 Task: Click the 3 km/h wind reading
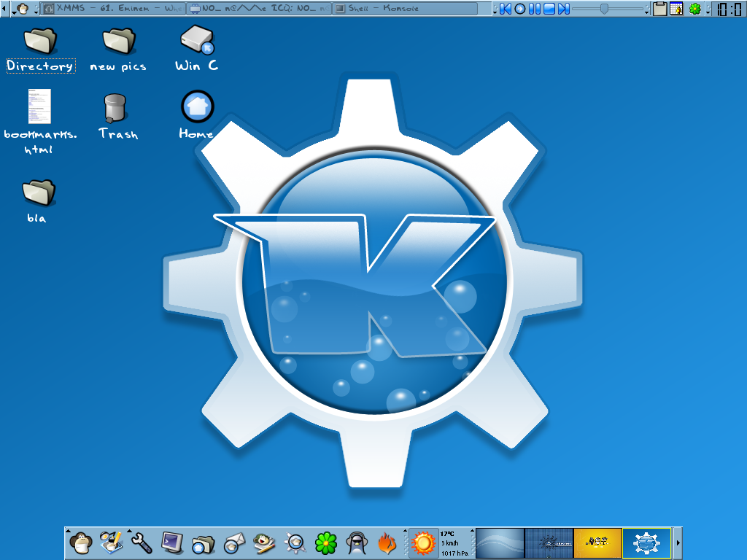(x=449, y=543)
